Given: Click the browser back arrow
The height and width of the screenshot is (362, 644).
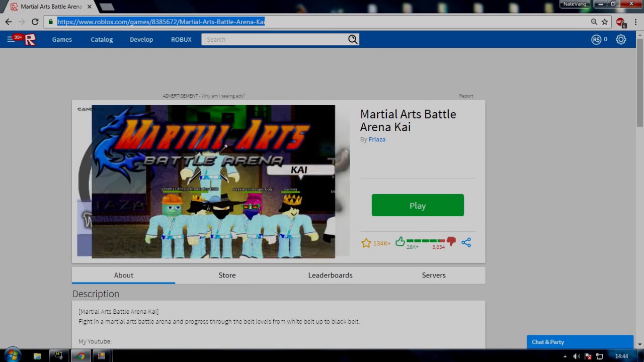Looking at the screenshot, I should point(9,22).
